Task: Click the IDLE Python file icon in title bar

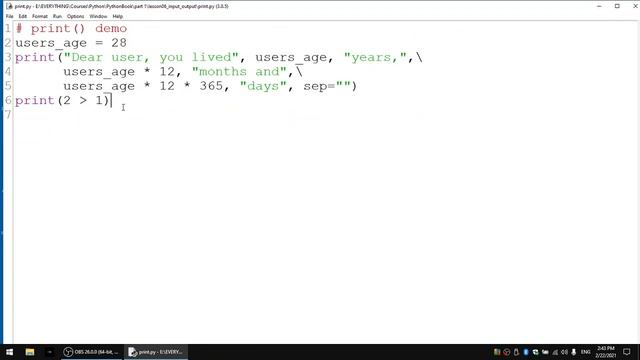Action: point(9,6)
